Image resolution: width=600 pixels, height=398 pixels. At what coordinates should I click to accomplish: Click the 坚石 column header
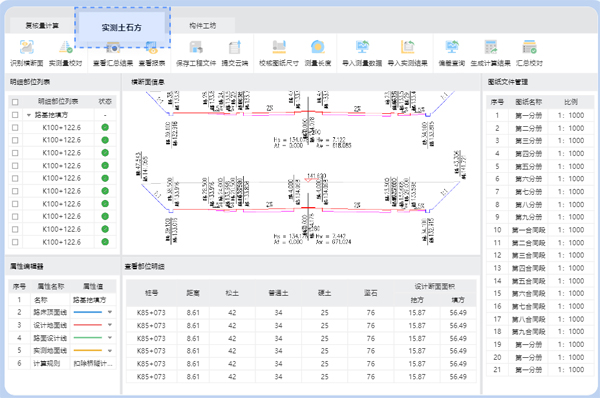click(x=370, y=293)
